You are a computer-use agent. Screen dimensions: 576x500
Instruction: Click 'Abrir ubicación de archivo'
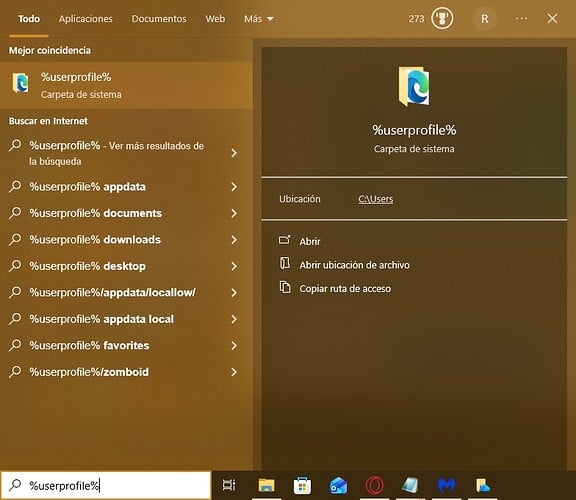pyautogui.click(x=354, y=265)
